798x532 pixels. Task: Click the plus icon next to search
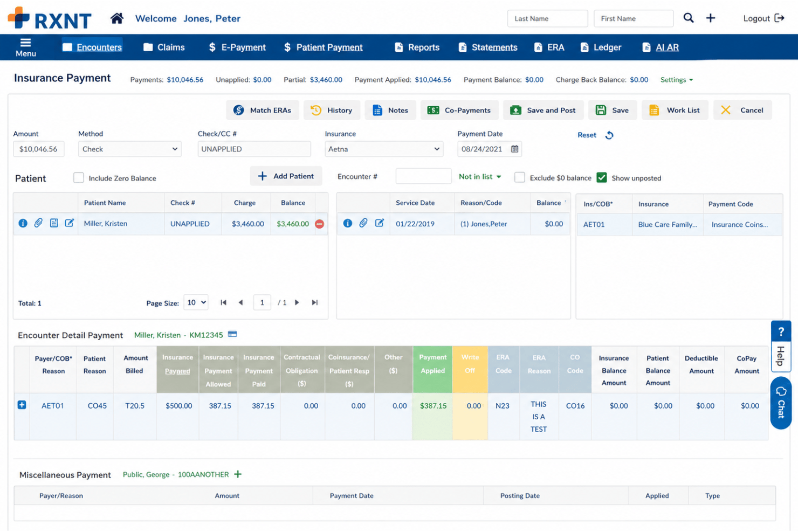coord(711,18)
